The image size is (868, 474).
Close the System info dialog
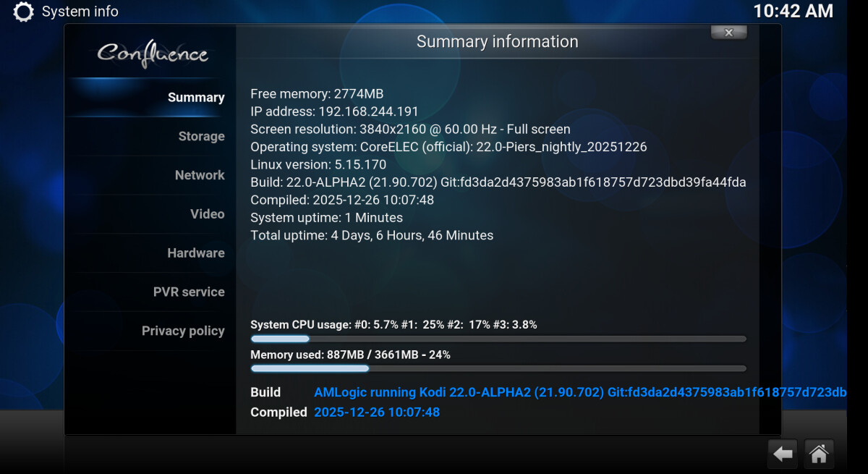[728, 33]
